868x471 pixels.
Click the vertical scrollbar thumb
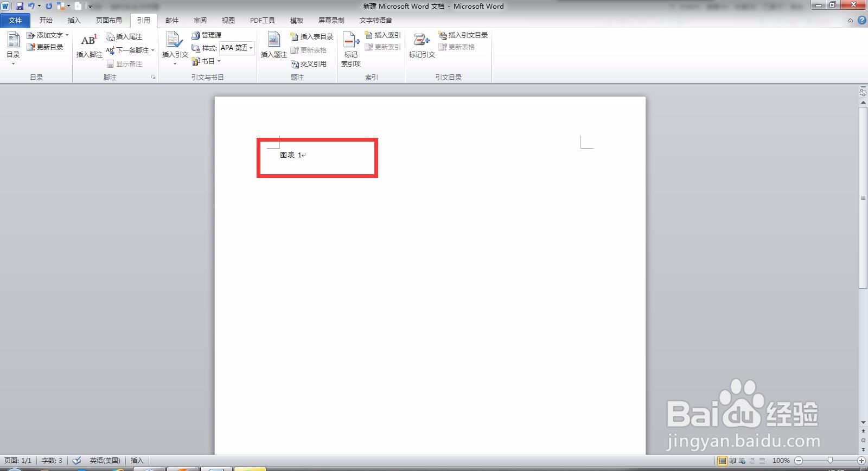click(x=863, y=198)
